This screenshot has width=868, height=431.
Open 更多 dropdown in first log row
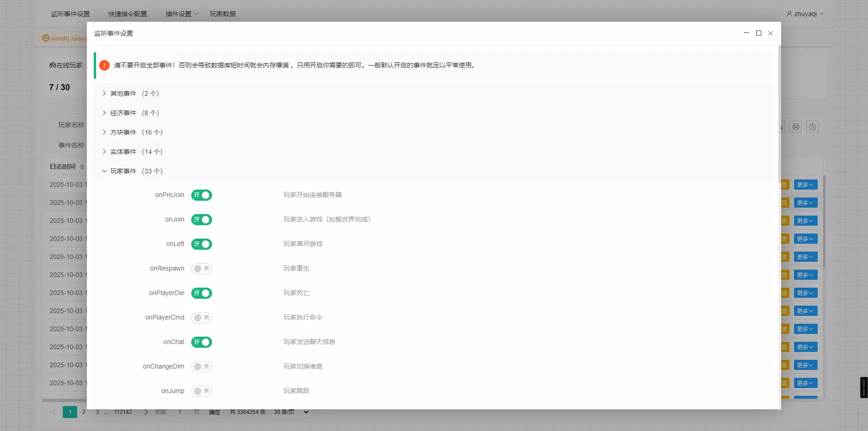click(x=806, y=185)
